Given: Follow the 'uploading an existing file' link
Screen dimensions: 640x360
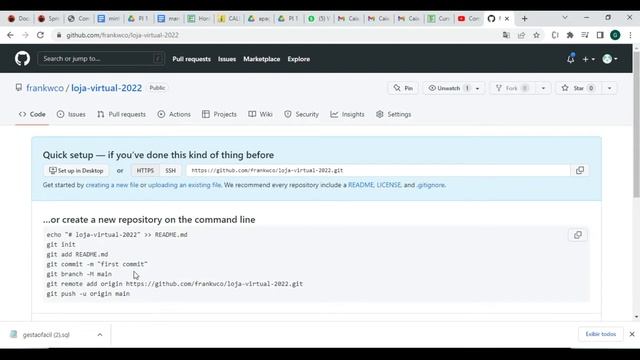Looking at the screenshot, I should click(x=184, y=185).
